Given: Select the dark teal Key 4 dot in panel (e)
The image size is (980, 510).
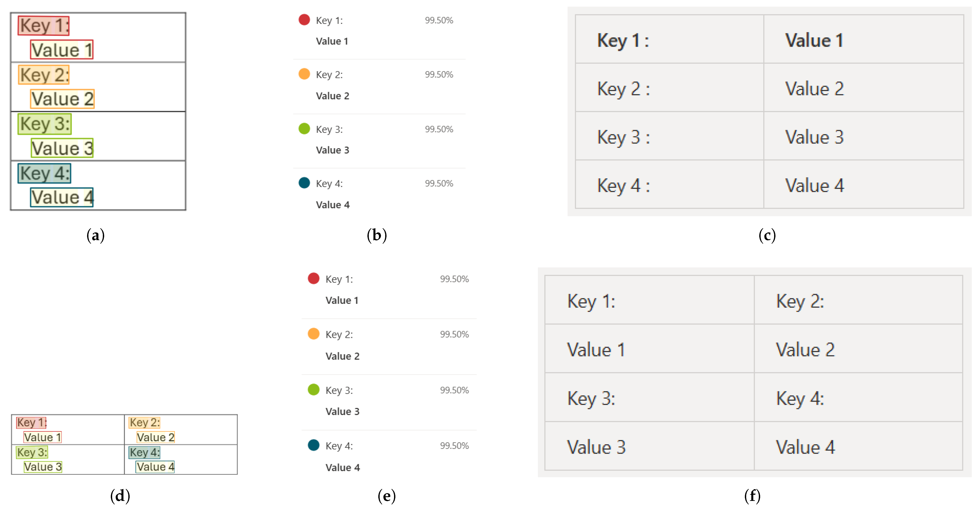Looking at the screenshot, I should 313,445.
